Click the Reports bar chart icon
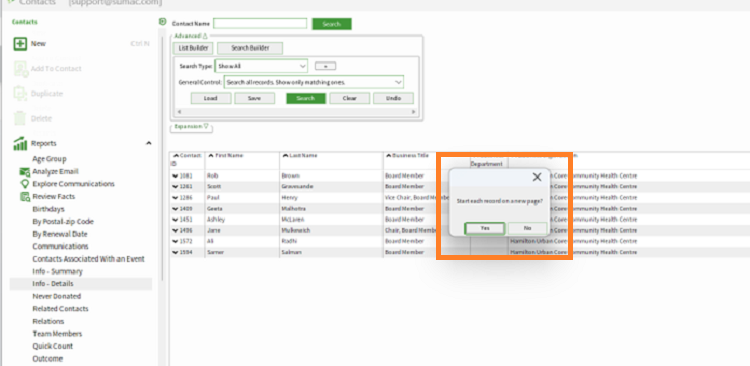The image size is (750, 366). (20, 143)
